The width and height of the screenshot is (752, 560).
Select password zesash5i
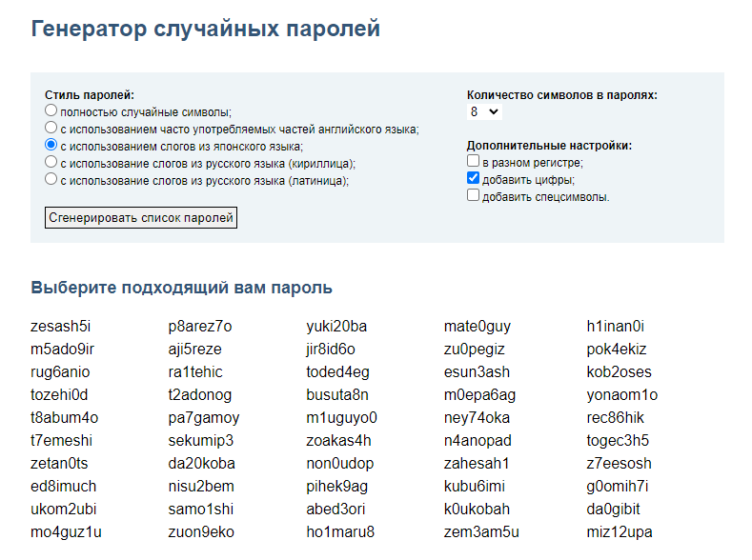[60, 327]
